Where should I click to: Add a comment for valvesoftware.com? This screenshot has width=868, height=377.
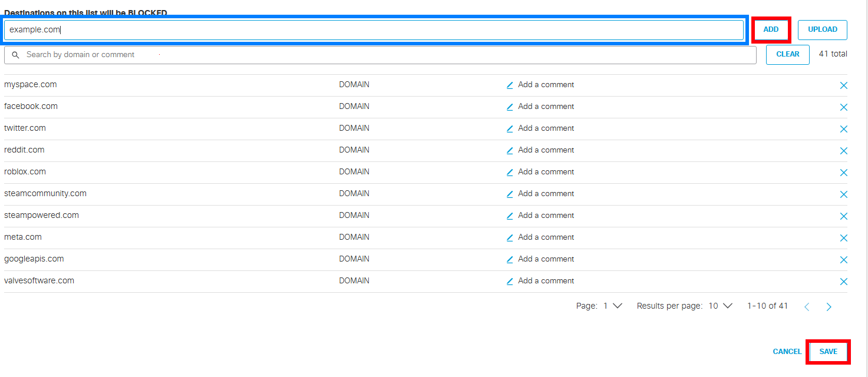(x=546, y=281)
